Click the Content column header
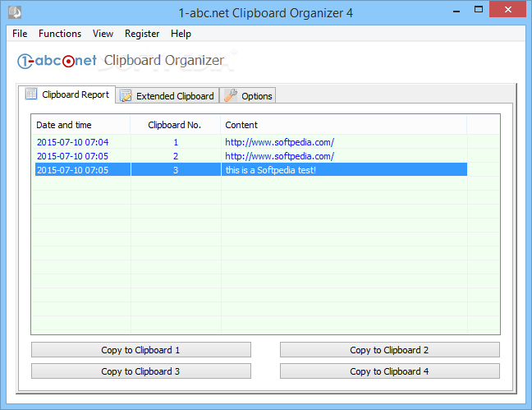Image resolution: width=532 pixels, height=410 pixels. pyautogui.click(x=344, y=125)
